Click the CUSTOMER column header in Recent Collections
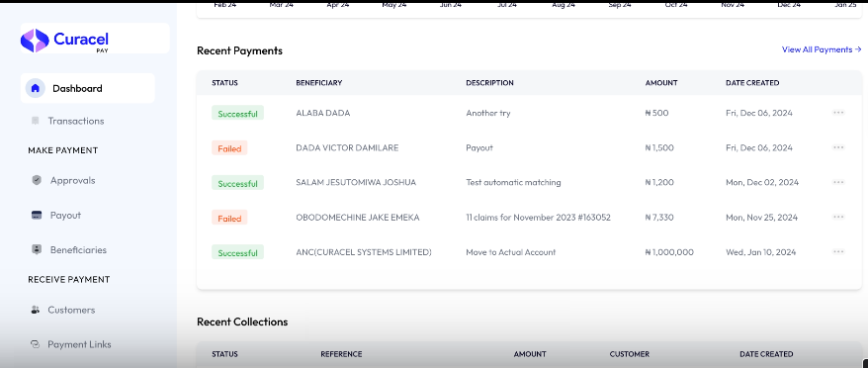Image resolution: width=868 pixels, height=368 pixels. click(x=630, y=354)
